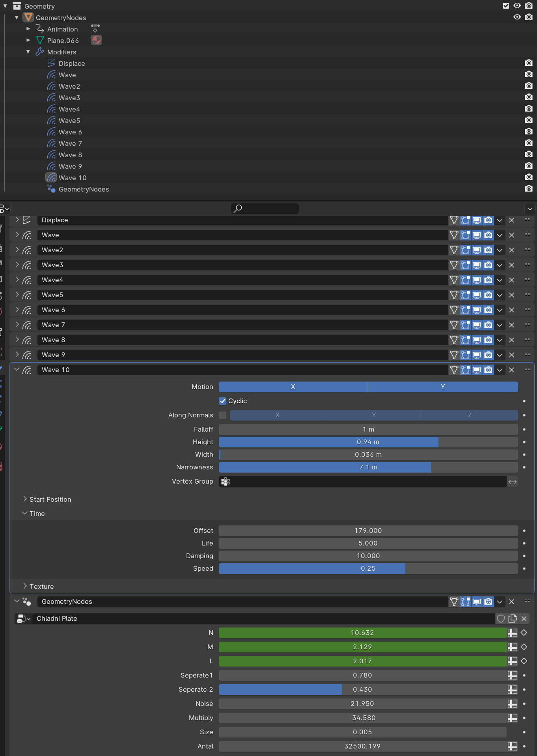Grab the Wave 6 modifier drag handle
This screenshot has width=537, height=756.
tap(528, 310)
